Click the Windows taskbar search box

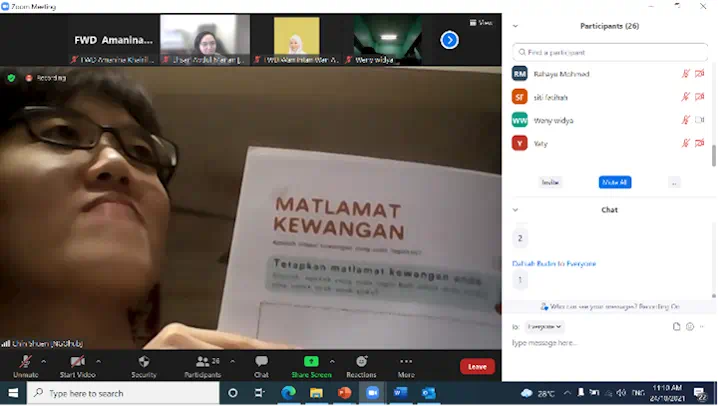(123, 394)
